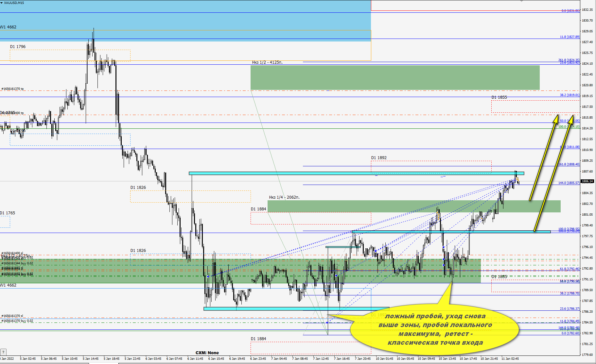Select Fibonacci level 23.6 (1786.37)
This screenshot has height=364, width=596.
pyautogui.click(x=570, y=309)
